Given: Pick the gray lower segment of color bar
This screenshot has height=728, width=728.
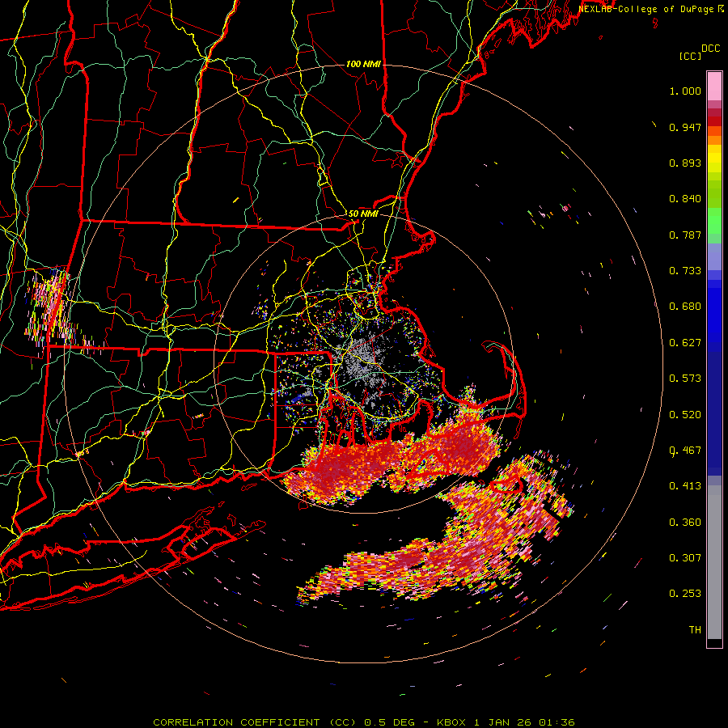Looking at the screenshot, I should click(714, 562).
